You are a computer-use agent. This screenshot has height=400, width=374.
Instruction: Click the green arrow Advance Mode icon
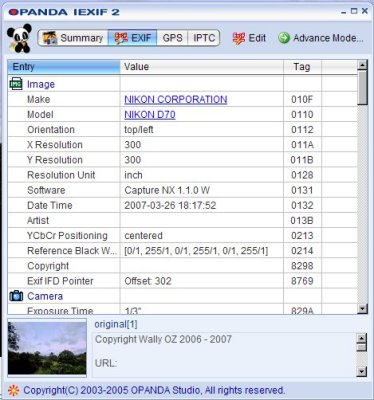tap(284, 38)
